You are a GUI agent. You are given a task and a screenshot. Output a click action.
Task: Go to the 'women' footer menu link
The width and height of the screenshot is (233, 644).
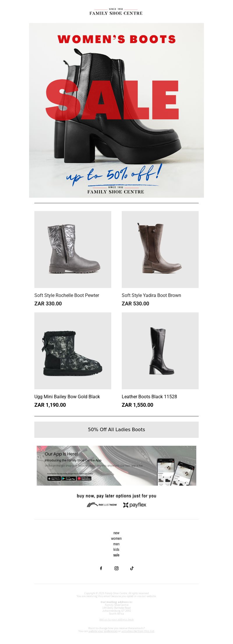(x=116, y=539)
